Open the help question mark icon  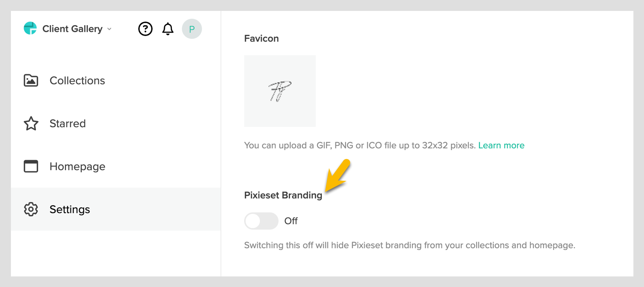pyautogui.click(x=145, y=29)
